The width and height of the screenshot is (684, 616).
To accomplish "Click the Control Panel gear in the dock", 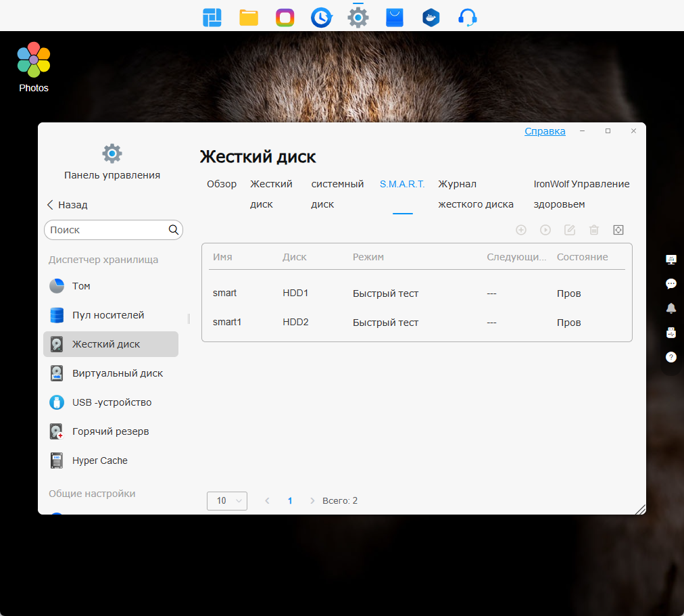I will click(358, 18).
